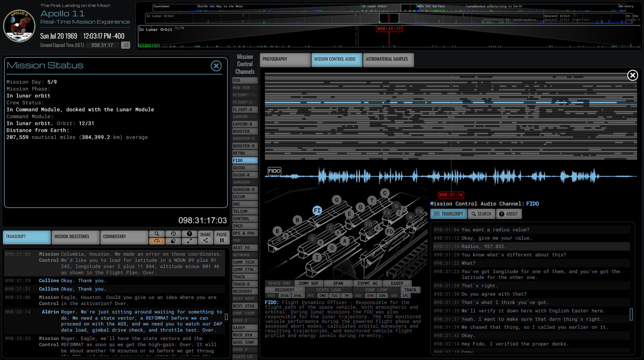Switch to the OPS & PRO channel
This screenshot has width=644, height=360.
(x=245, y=233)
